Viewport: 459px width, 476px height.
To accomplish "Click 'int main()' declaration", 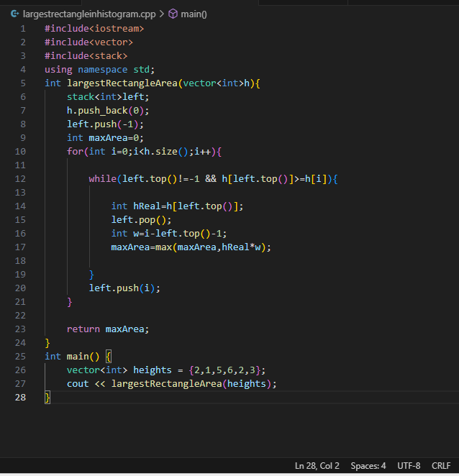I will [x=72, y=357].
